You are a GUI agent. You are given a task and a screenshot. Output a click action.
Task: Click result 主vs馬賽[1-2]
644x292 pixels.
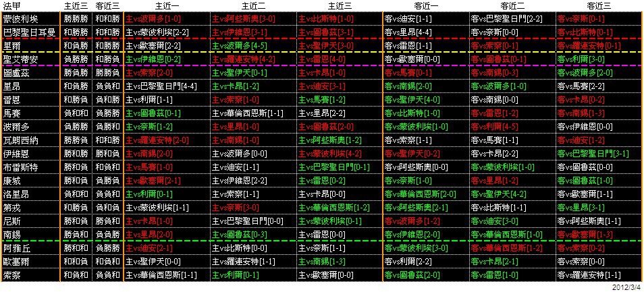[322, 100]
